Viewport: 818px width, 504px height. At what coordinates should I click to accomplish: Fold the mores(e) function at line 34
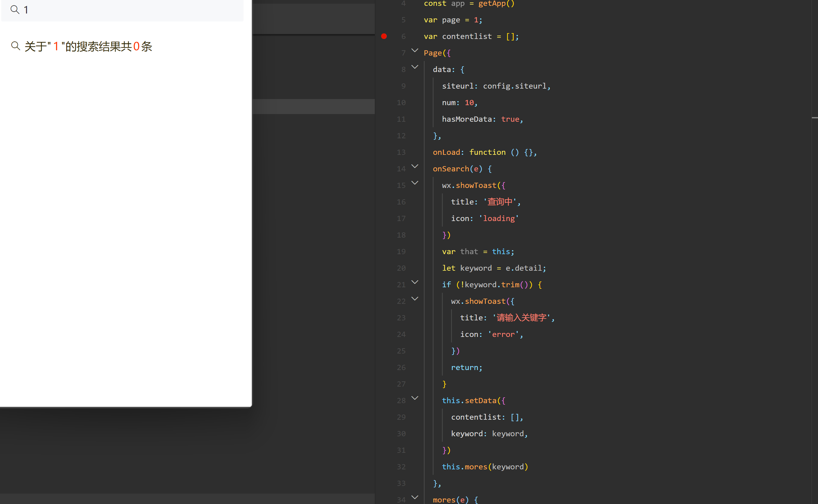pyautogui.click(x=414, y=497)
